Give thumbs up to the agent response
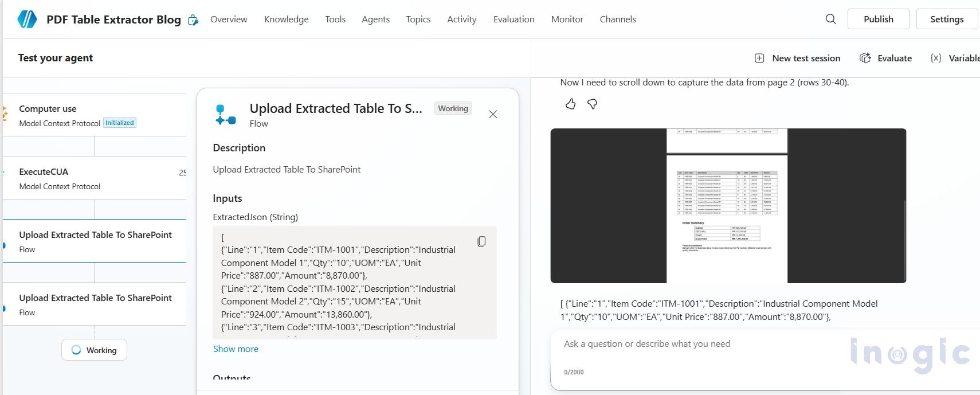Screen dimensions: 980x395 (570, 104)
